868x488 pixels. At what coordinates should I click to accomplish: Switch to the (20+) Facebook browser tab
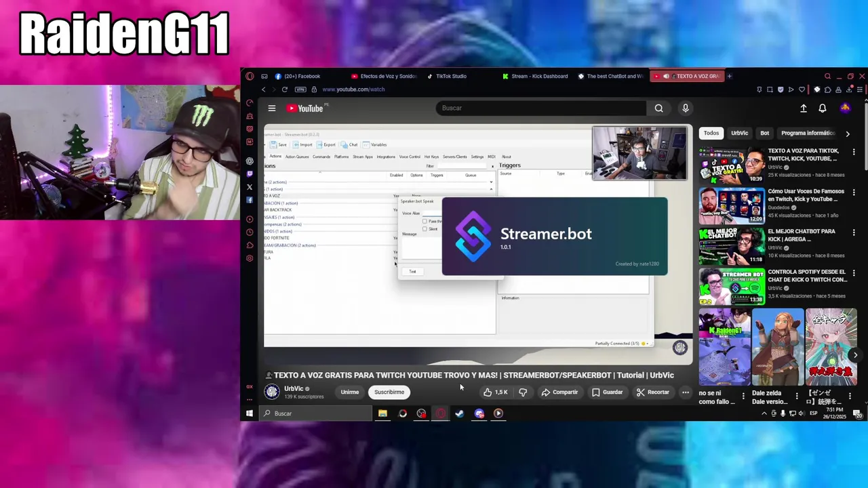[297, 76]
